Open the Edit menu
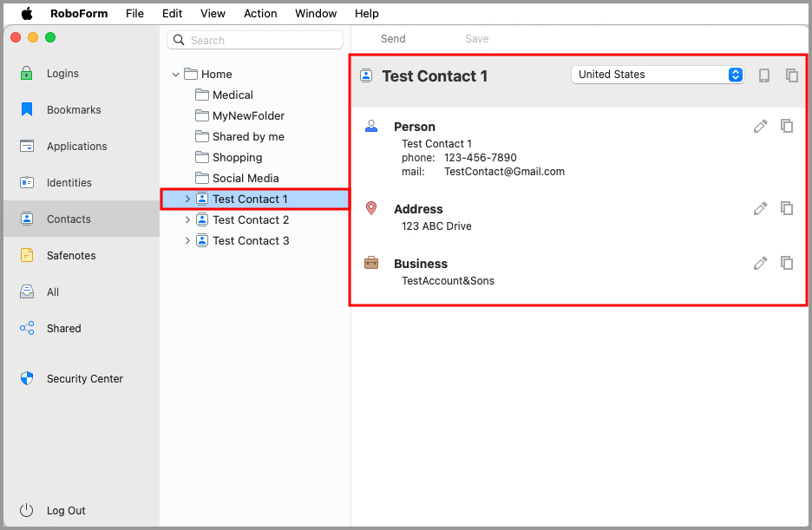Screen dimensions: 812x530 [x=172, y=14]
